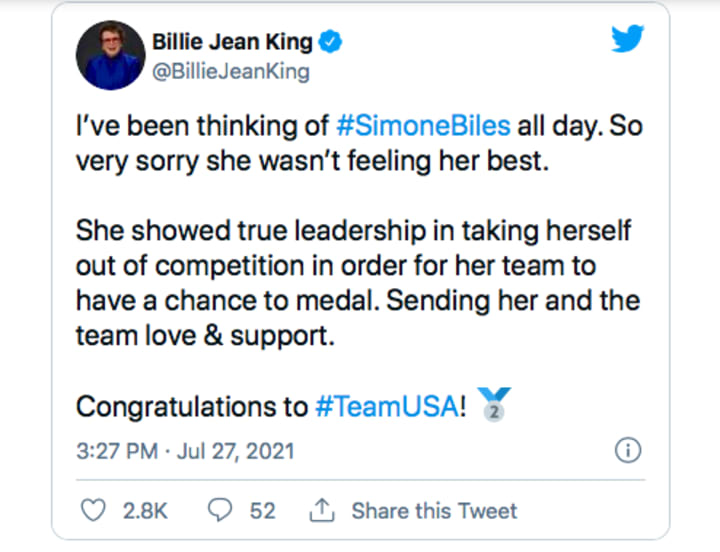Click the share upload arrow icon
Screen dimensions: 720x552
click(322, 510)
